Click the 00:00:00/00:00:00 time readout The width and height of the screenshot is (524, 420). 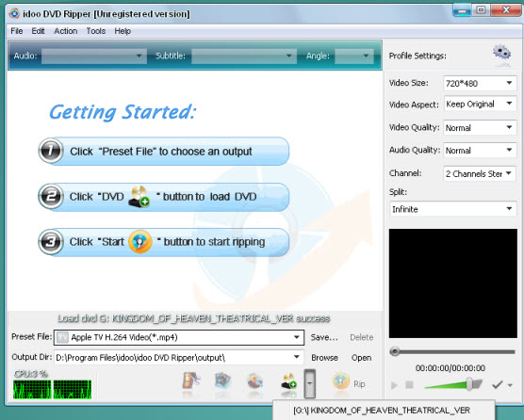[x=450, y=368]
